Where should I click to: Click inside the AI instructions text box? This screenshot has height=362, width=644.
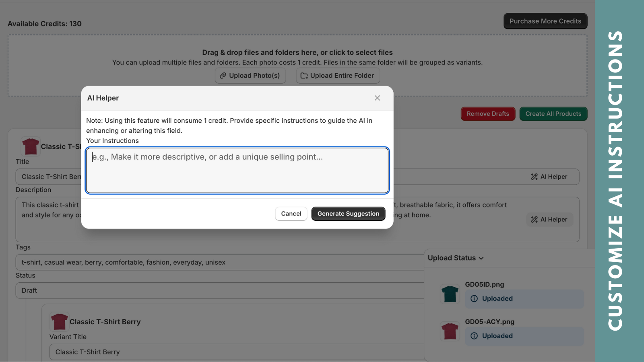(237, 171)
